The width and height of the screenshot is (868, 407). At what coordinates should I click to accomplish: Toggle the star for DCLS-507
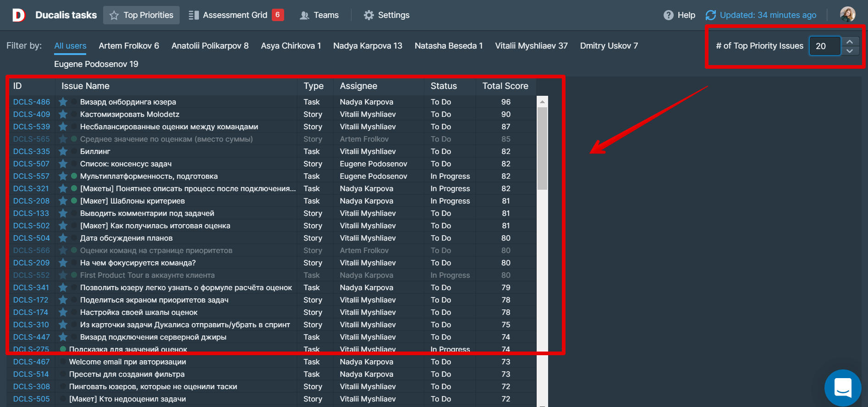click(63, 164)
